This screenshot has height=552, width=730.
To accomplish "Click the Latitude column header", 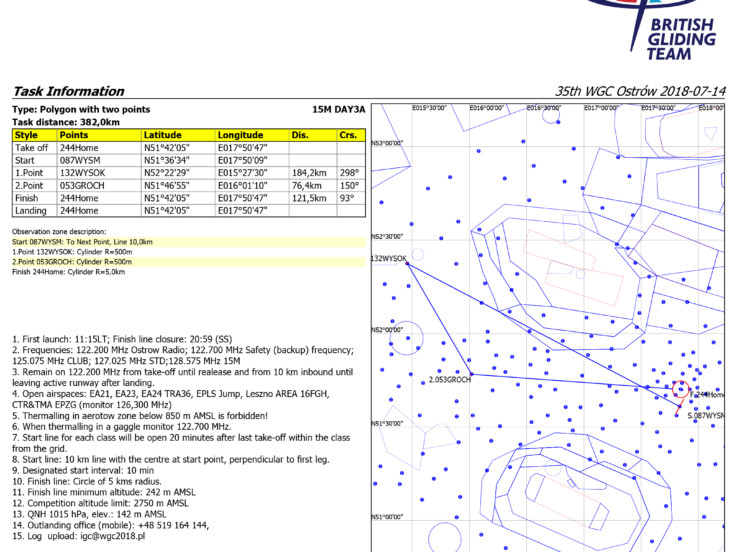I will click(164, 135).
